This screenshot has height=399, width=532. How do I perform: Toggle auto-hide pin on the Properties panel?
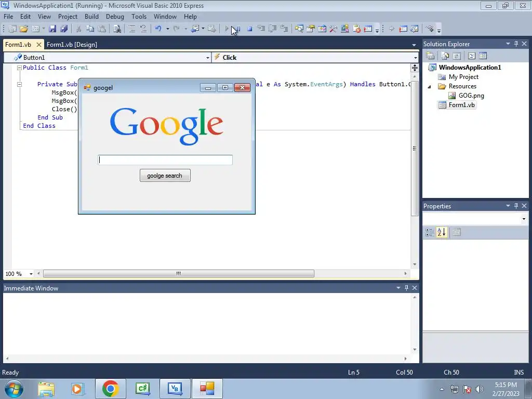click(516, 206)
